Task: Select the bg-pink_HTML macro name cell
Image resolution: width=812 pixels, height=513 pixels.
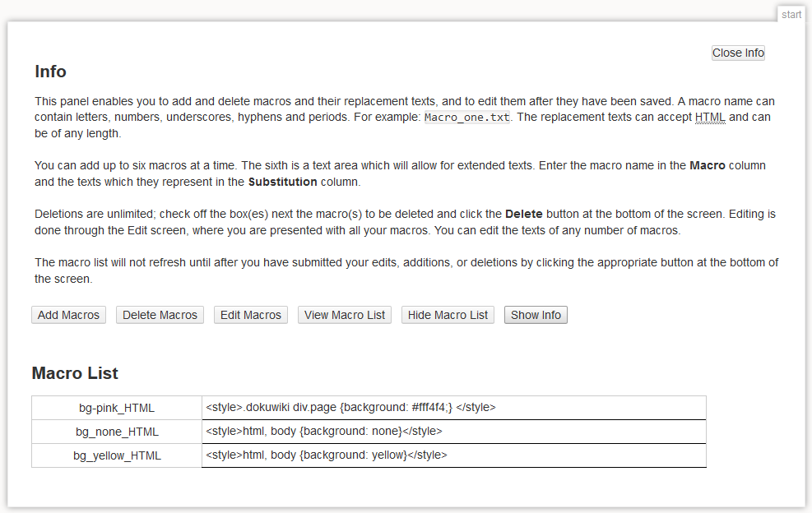Action: 116,408
